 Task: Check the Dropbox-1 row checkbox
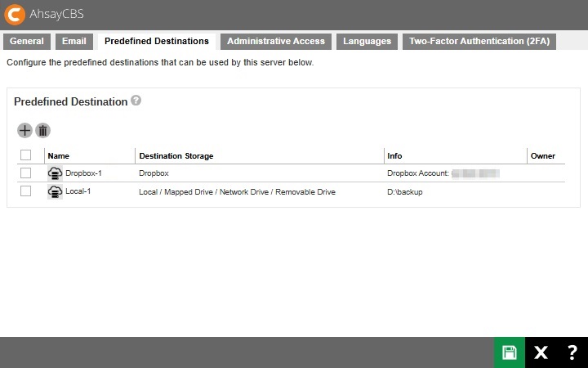click(x=25, y=173)
